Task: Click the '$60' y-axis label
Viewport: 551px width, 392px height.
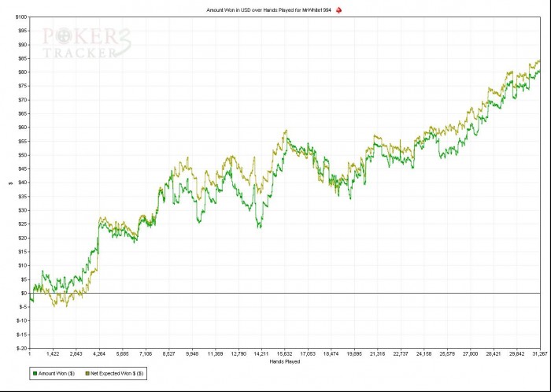Action: point(22,128)
